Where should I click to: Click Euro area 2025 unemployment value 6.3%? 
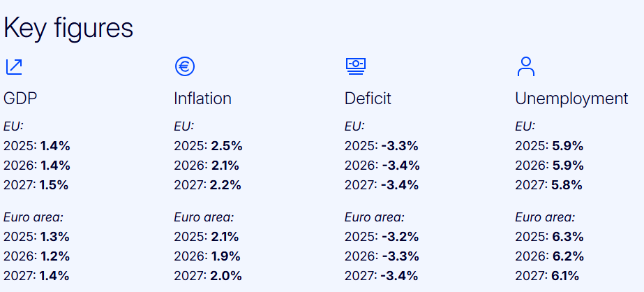point(567,236)
